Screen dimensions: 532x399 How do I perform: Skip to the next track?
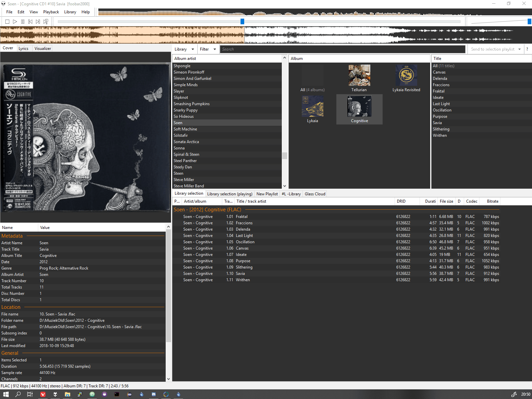(x=38, y=22)
